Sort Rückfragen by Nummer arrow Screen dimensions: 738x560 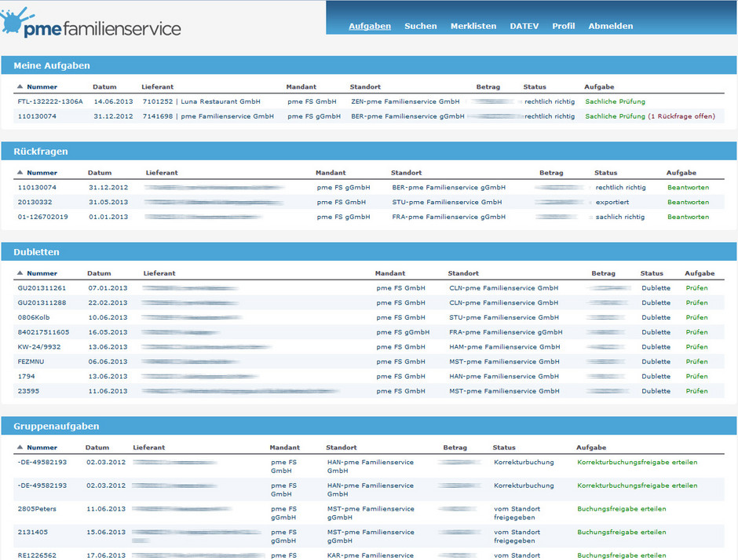(x=20, y=172)
